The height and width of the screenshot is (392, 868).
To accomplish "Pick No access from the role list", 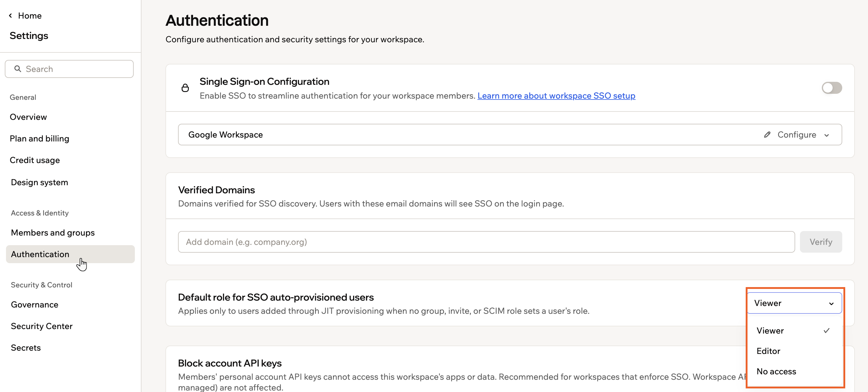I will click(794, 371).
